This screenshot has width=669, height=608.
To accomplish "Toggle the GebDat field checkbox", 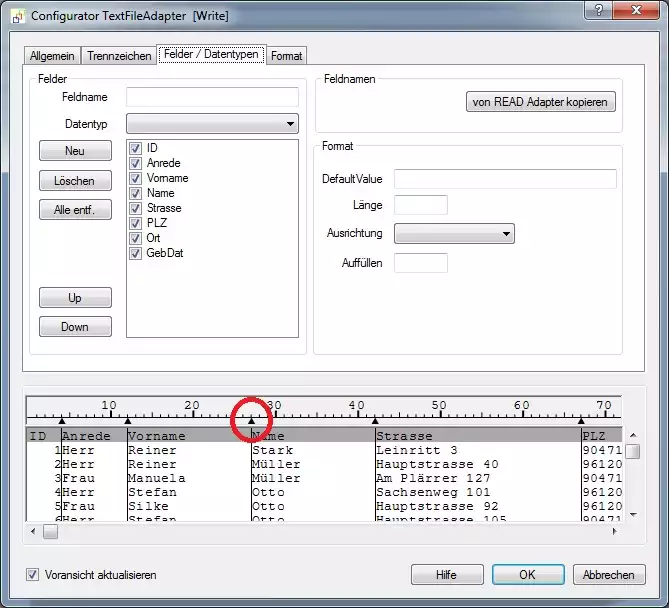I will (136, 253).
